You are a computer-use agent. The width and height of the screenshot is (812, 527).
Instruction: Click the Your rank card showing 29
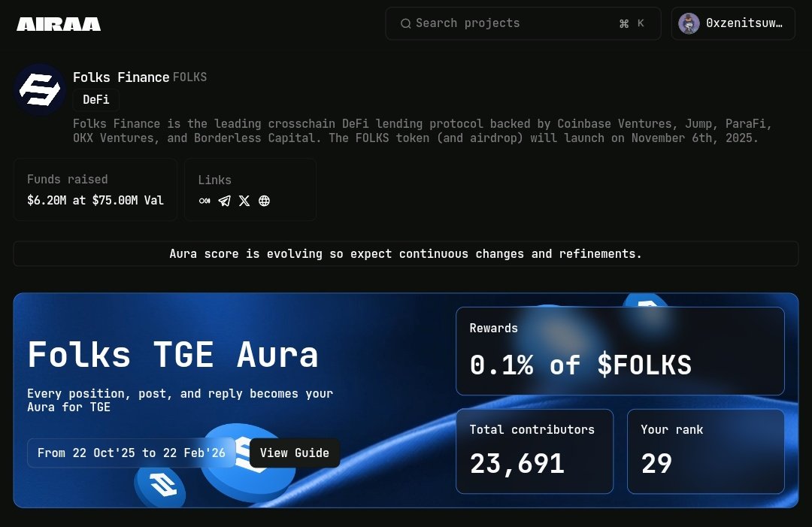tap(705, 450)
